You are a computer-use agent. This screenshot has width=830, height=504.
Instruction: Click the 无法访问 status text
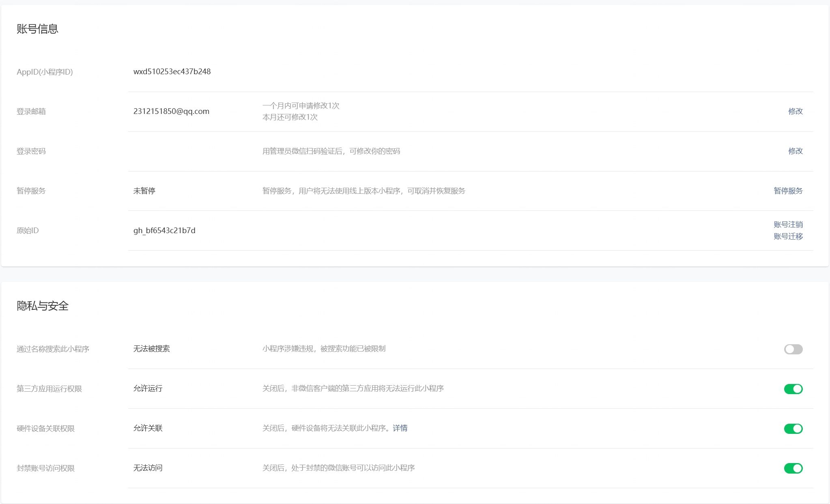tap(148, 468)
